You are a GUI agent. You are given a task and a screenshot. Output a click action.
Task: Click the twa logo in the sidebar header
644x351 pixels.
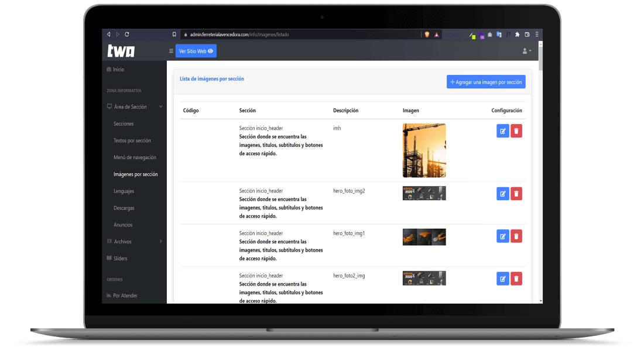point(121,51)
